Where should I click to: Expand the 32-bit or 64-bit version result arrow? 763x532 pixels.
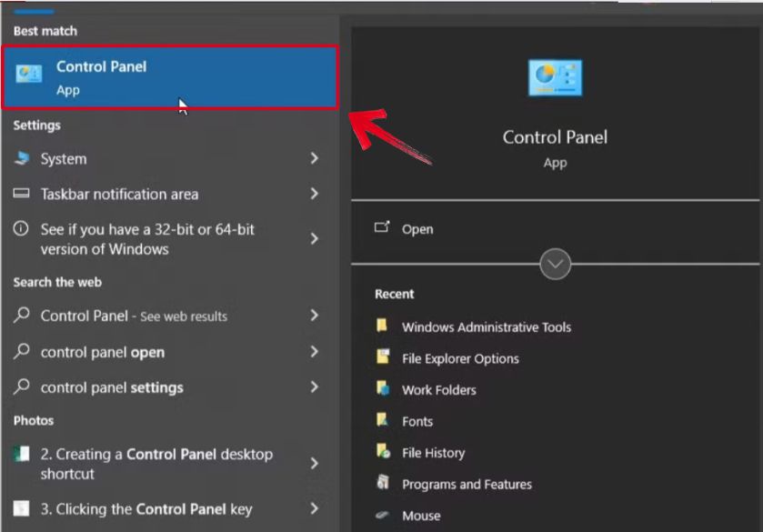314,239
